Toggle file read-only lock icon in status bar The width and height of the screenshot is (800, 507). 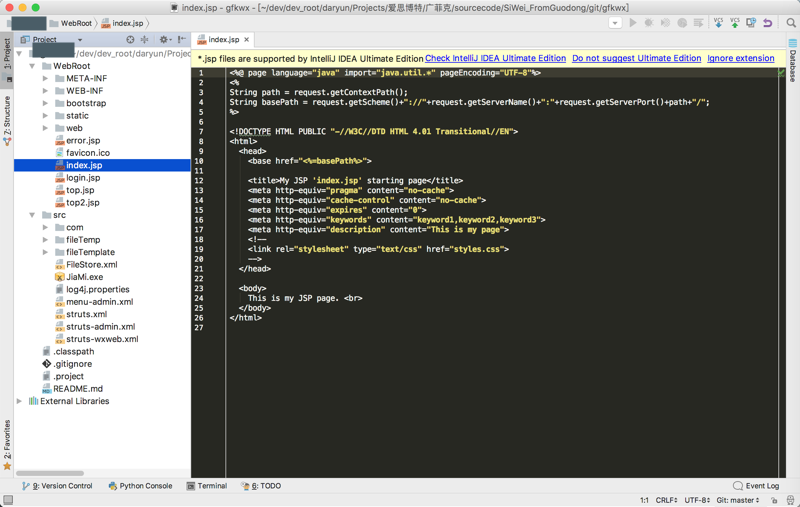click(x=774, y=500)
